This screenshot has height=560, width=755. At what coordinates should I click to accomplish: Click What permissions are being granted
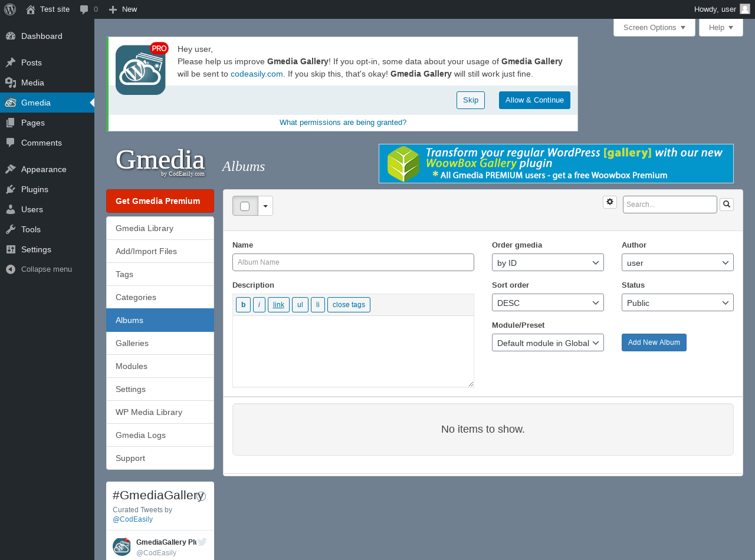[x=343, y=123]
